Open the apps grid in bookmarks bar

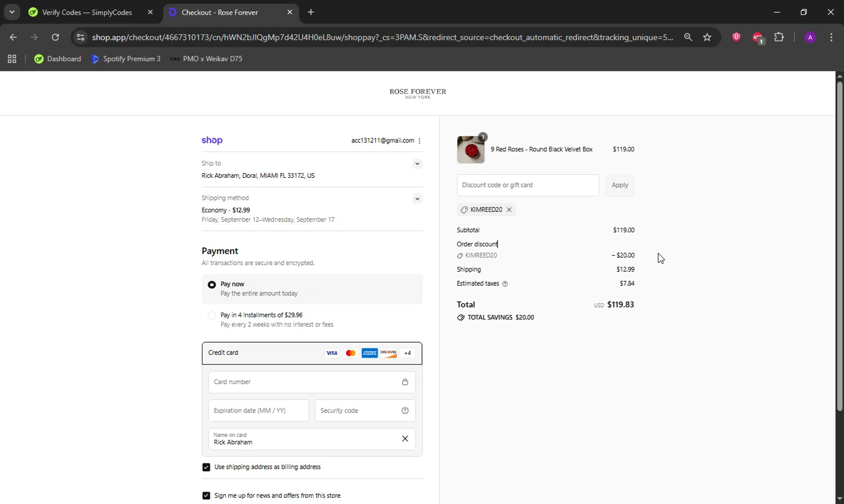point(12,58)
